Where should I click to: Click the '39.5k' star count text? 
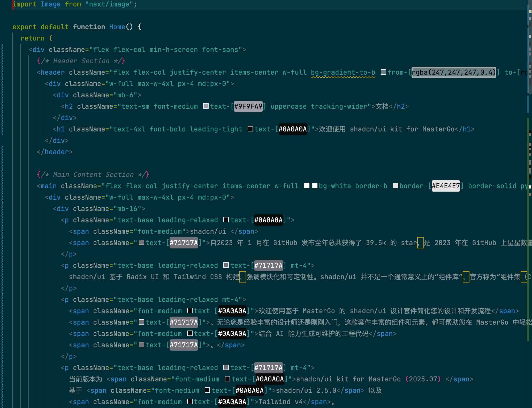(x=376, y=243)
